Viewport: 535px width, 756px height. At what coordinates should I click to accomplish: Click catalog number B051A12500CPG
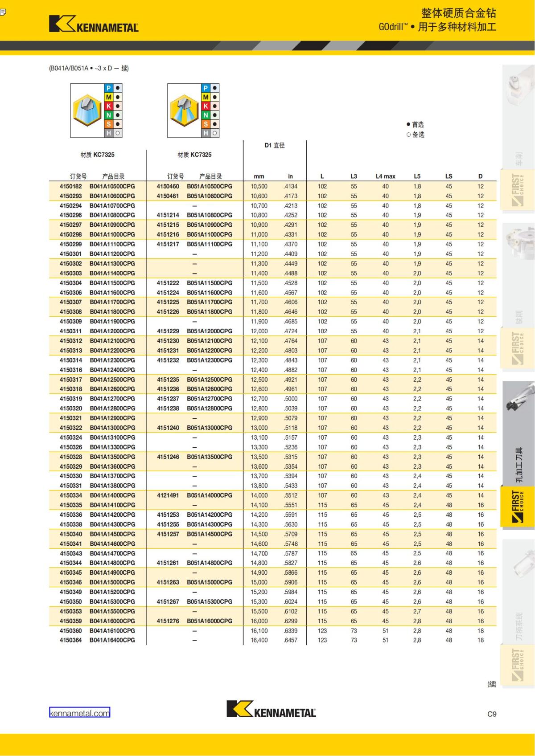(x=210, y=380)
